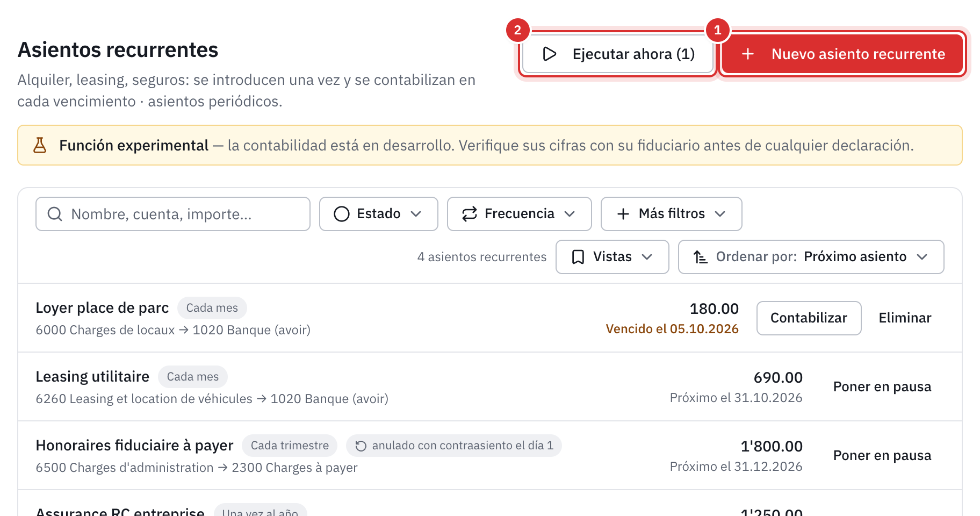Click the Cada mes tag on Loyer row
This screenshot has width=980, height=516.
pyautogui.click(x=212, y=308)
